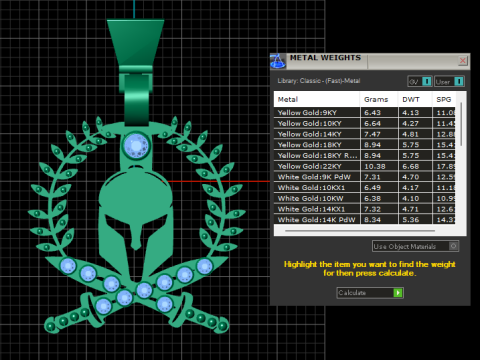Click the Library: Classic - (Fast)-Metal label
This screenshot has height=360, width=480.
pos(319,81)
